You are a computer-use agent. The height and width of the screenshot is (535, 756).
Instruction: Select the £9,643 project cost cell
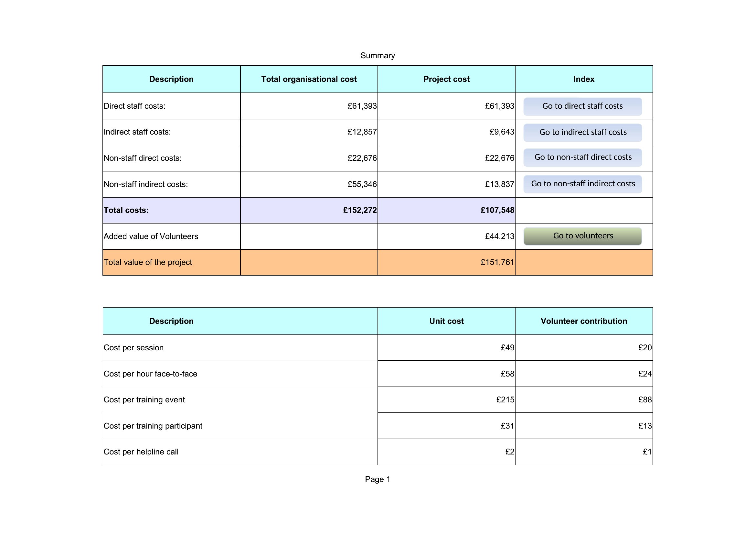(446, 132)
